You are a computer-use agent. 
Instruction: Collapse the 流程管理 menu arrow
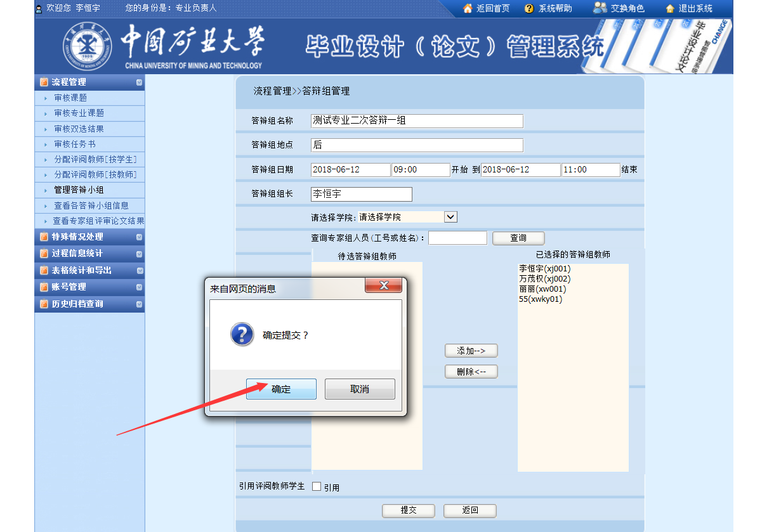tap(139, 82)
